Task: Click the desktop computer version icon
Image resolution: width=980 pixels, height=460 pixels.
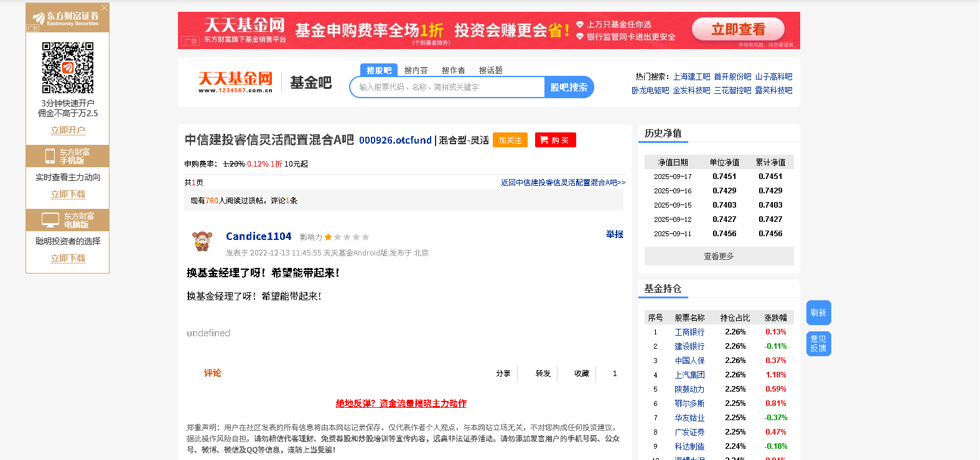Action: (50, 219)
